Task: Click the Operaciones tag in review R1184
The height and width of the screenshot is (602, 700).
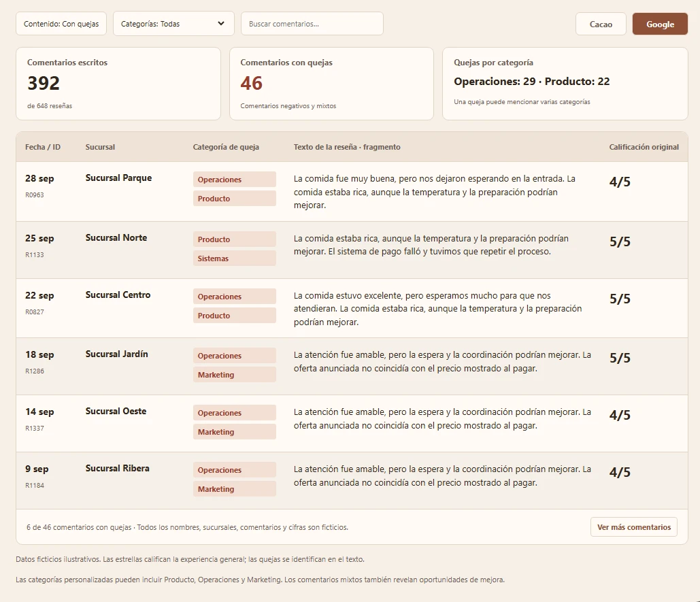Action: 235,470
